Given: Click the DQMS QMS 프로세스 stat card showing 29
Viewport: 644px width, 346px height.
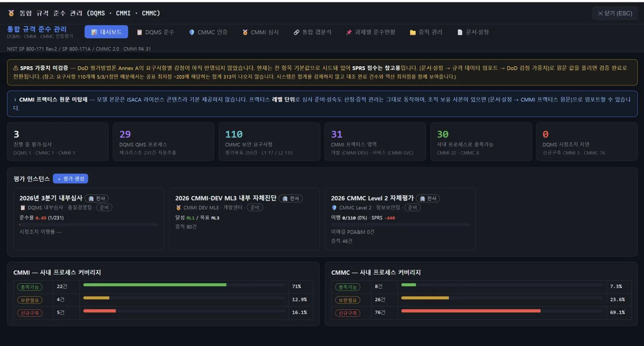Looking at the screenshot, I should (164, 142).
